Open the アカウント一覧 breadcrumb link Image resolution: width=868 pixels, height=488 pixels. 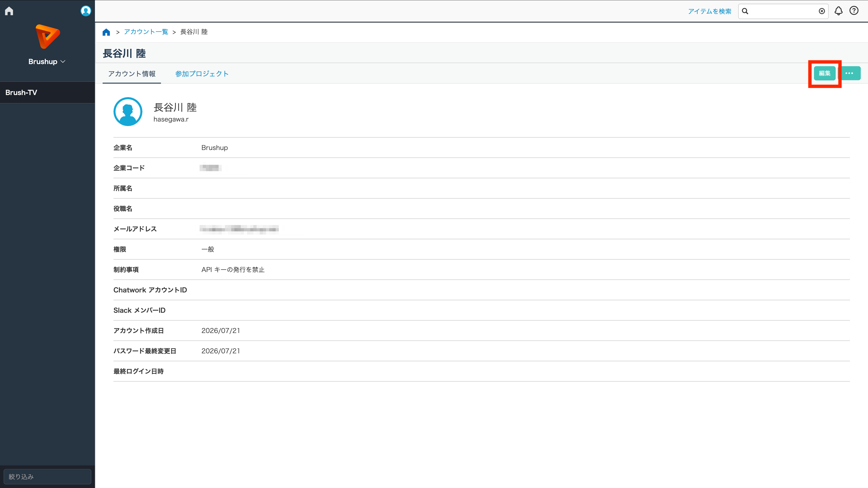tap(146, 32)
